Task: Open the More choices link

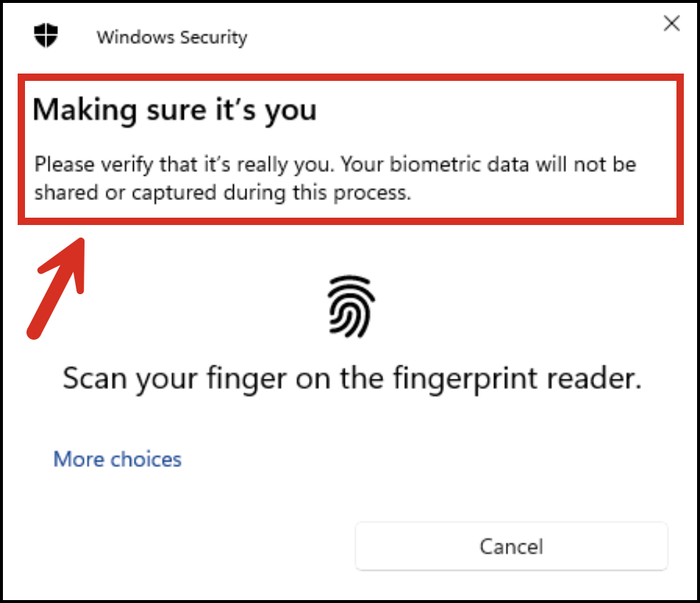Action: [118, 460]
